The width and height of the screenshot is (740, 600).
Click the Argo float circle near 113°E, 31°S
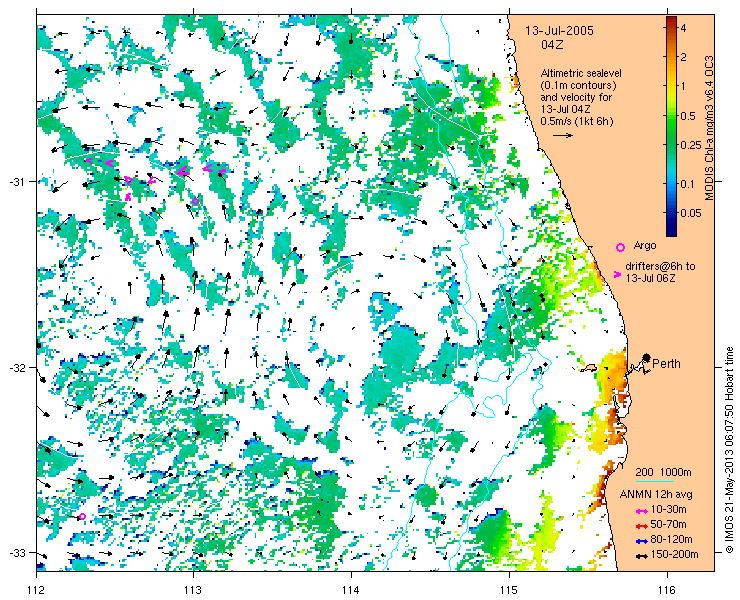click(x=195, y=202)
